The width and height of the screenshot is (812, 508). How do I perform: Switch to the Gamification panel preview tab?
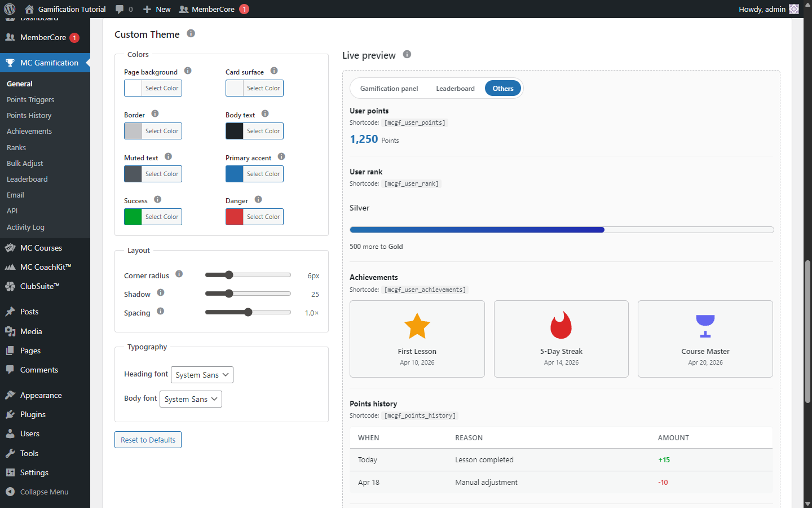(x=389, y=89)
